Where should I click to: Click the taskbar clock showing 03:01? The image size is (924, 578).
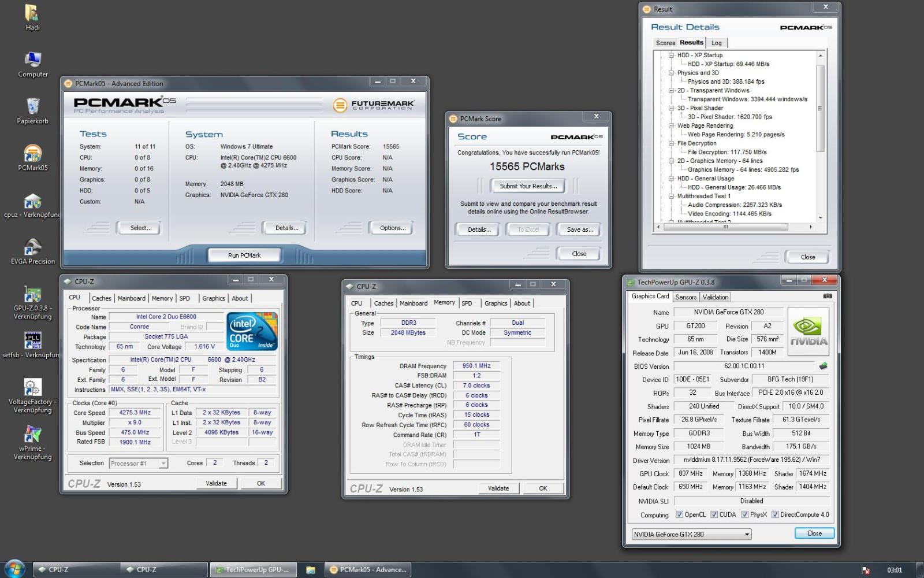pos(895,570)
